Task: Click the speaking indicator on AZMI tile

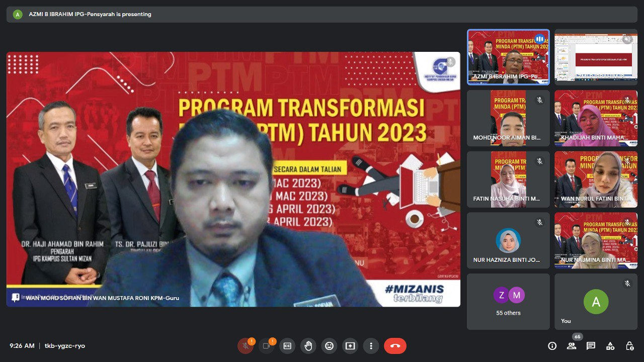Action: pos(539,39)
